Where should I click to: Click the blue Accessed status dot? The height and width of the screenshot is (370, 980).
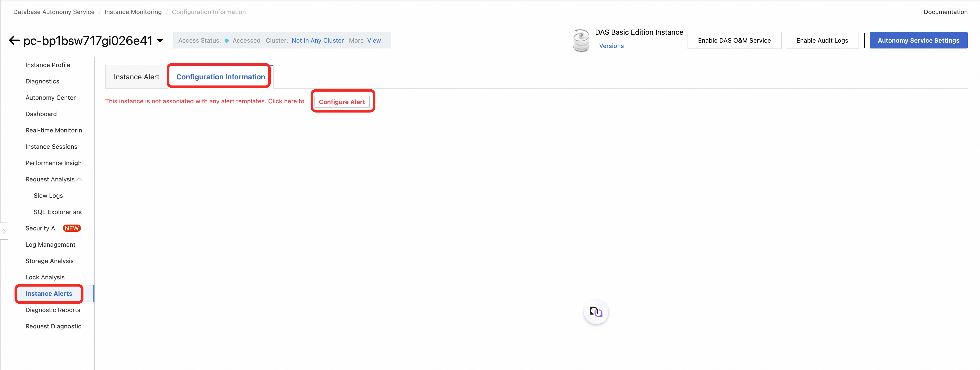(x=227, y=41)
